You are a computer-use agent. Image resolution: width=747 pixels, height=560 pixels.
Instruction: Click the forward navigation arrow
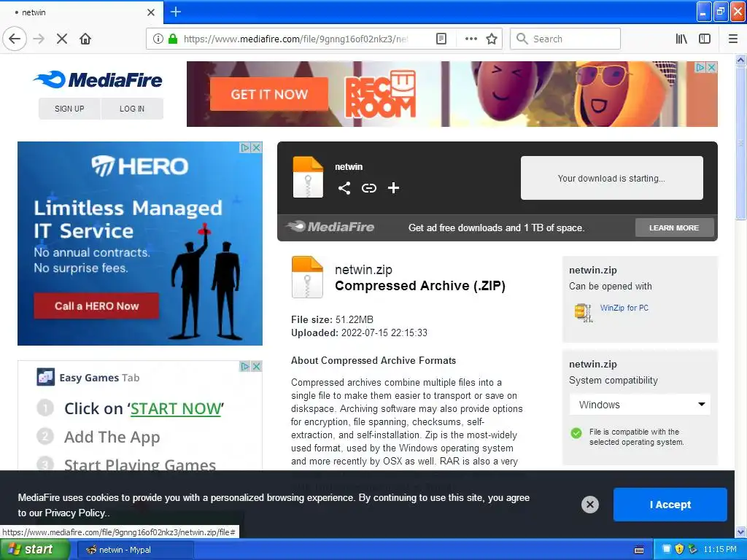coord(39,39)
